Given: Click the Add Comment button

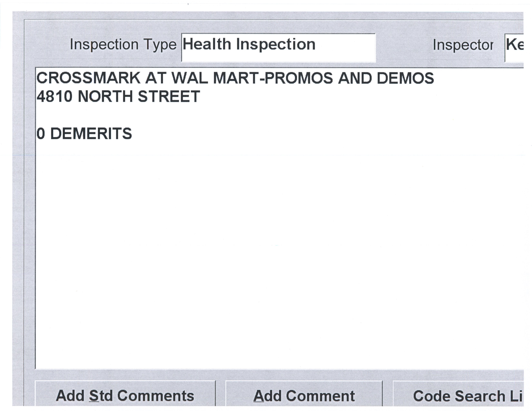Looking at the screenshot, I should (x=304, y=396).
